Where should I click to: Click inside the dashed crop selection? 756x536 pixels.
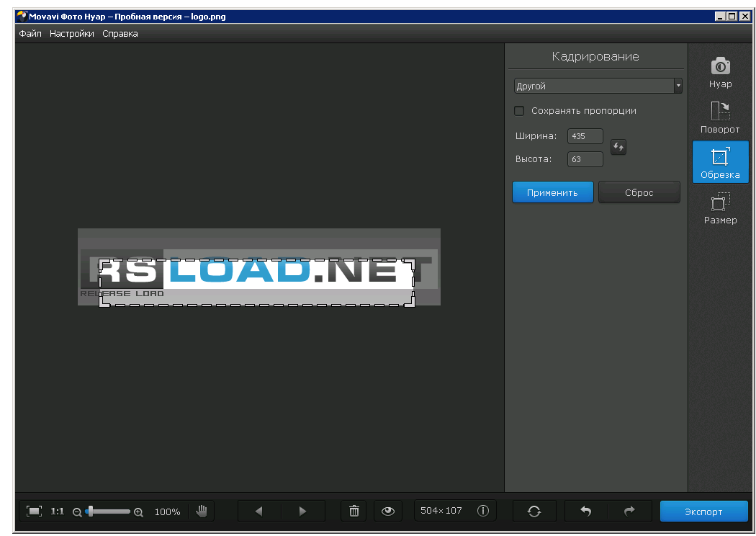tap(256, 282)
